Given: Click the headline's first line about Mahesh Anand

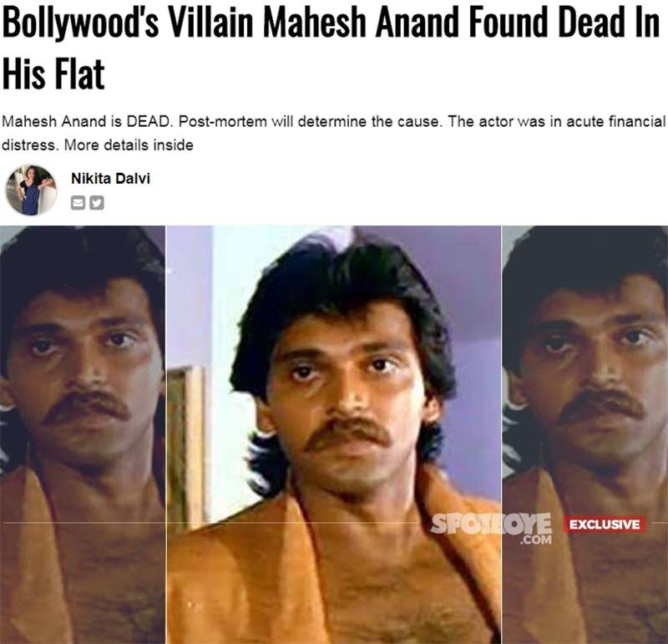Looking at the screenshot, I should pyautogui.click(x=331, y=23).
